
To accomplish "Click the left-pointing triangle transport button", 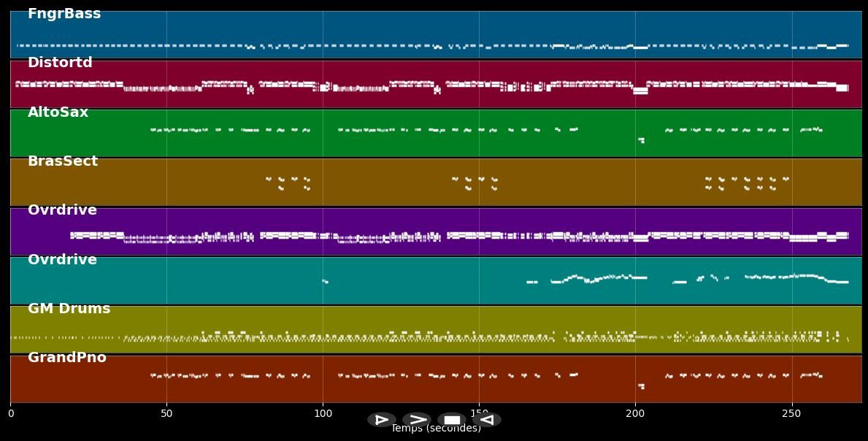I will coord(487,420).
